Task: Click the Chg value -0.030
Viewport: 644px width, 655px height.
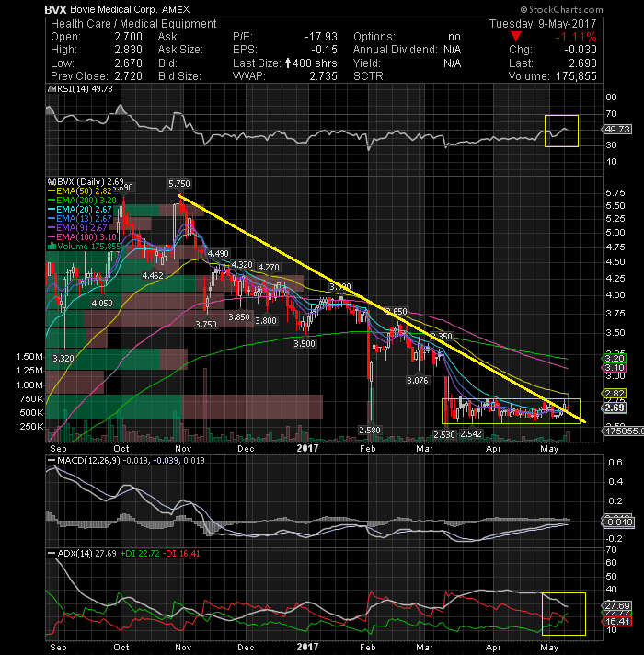Action: coord(581,50)
